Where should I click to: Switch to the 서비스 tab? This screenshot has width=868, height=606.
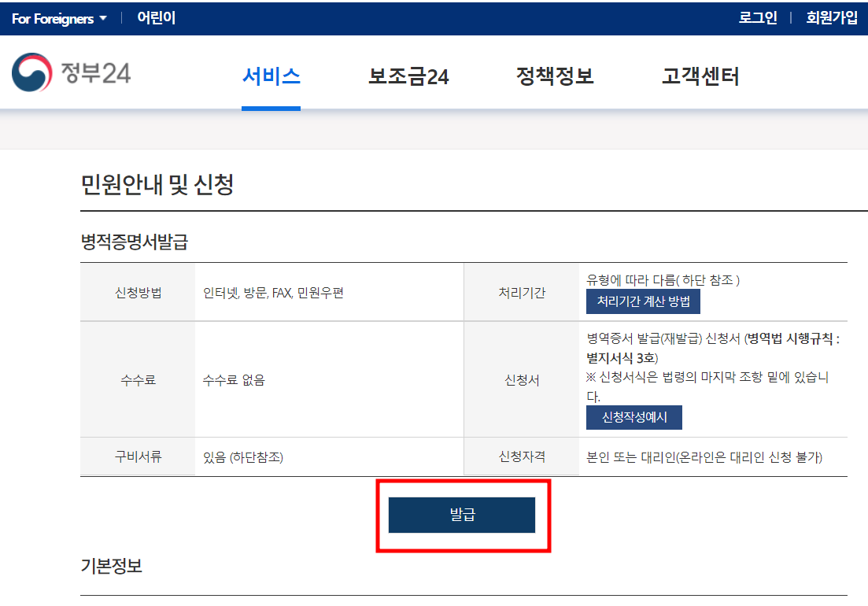(271, 76)
